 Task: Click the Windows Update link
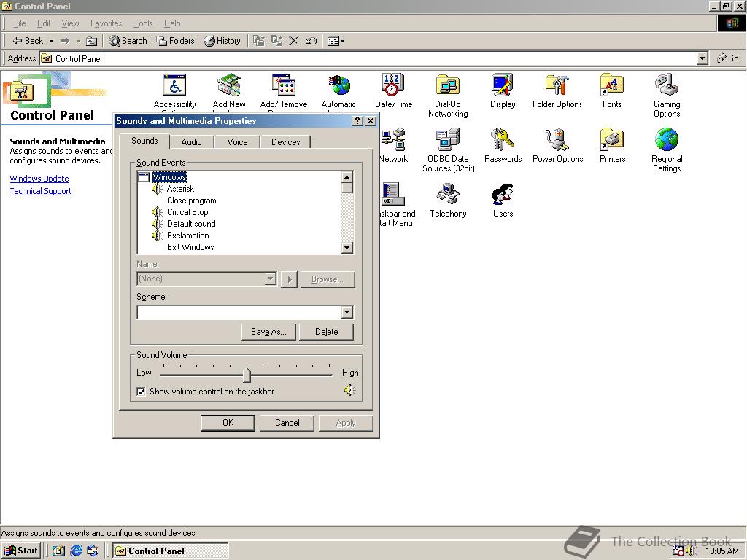coord(39,179)
